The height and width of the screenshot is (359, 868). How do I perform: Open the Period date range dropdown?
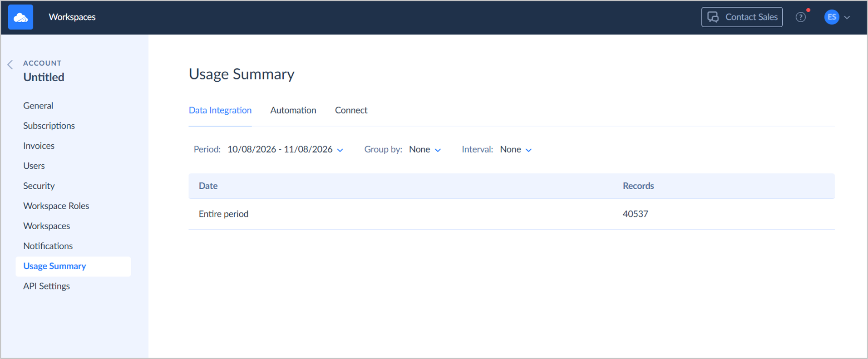pos(286,149)
